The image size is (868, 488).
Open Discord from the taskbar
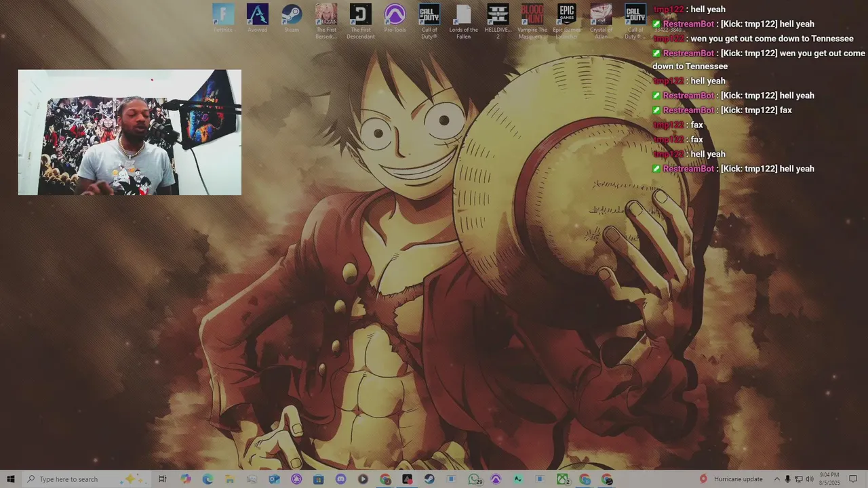tap(340, 479)
